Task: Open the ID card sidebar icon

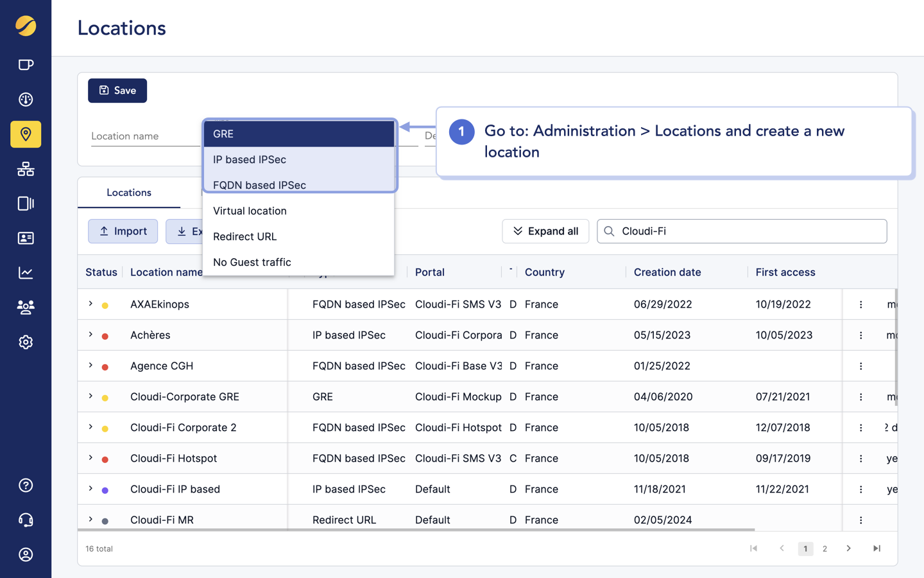Action: (x=26, y=238)
